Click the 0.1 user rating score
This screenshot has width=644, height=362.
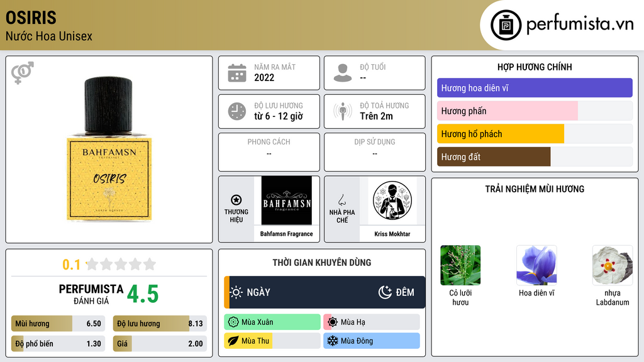71,265
